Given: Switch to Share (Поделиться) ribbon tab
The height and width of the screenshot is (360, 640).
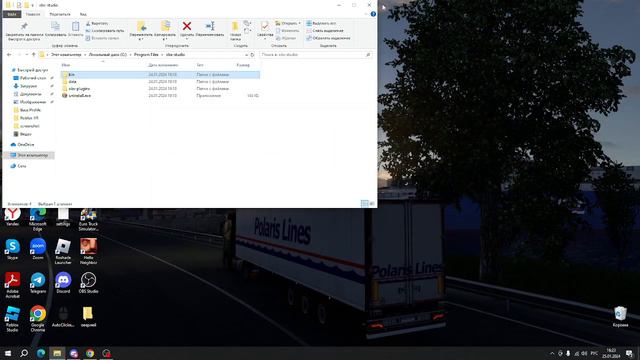Looking at the screenshot, I should [x=60, y=14].
